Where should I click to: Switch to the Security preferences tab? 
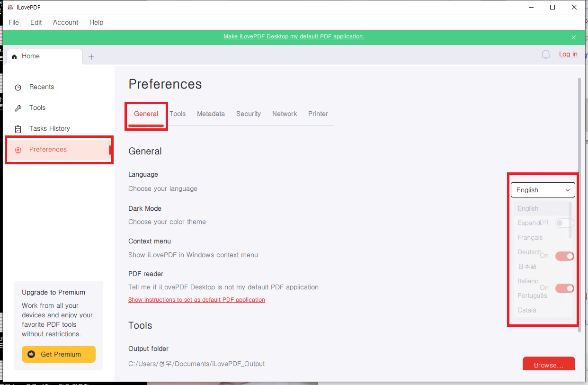pos(249,114)
